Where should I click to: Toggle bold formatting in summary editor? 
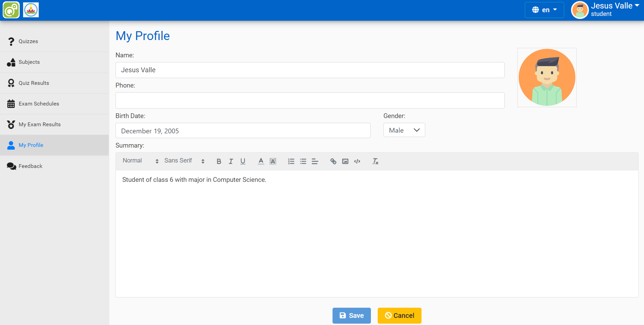tap(219, 161)
